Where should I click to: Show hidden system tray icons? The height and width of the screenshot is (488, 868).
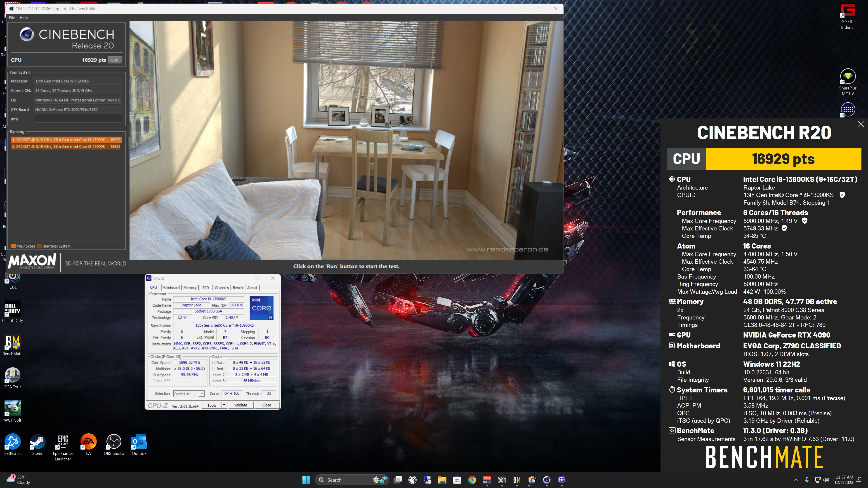coord(796,480)
